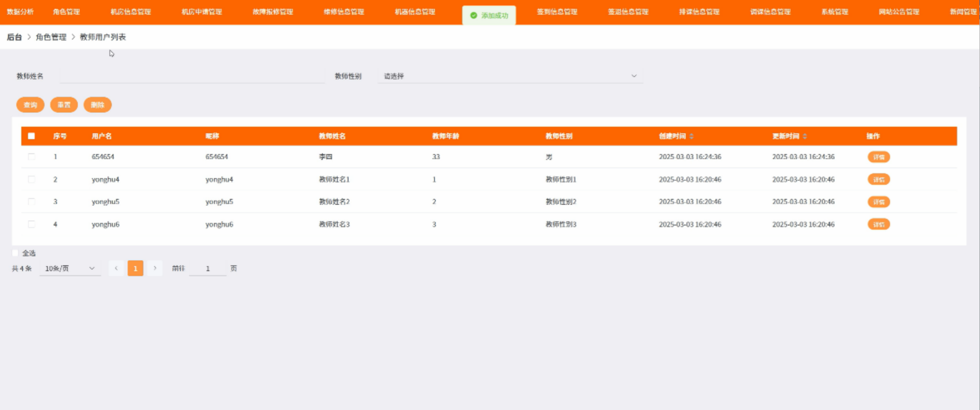This screenshot has height=410, width=980.
Task: Open 排课信息管理 menu
Action: coord(699,12)
